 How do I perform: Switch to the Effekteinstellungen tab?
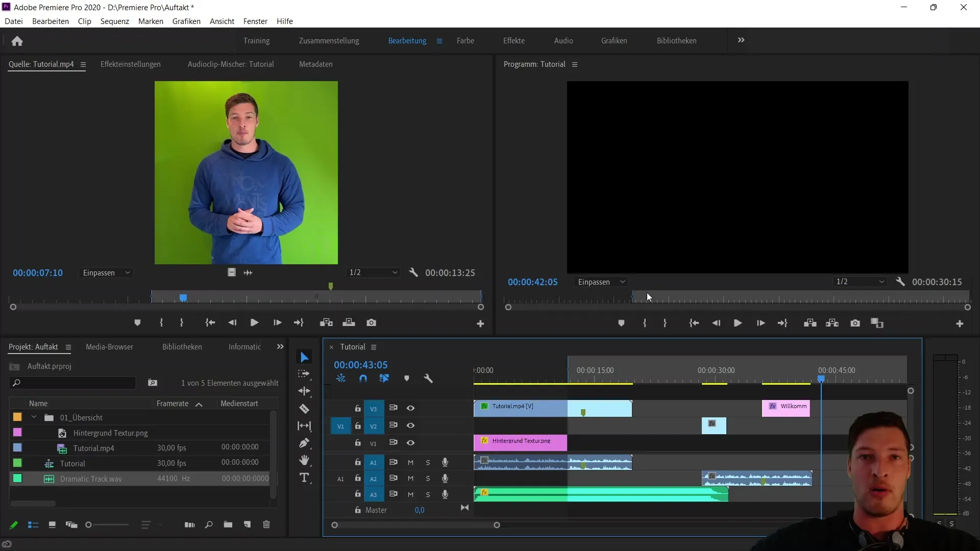point(130,64)
